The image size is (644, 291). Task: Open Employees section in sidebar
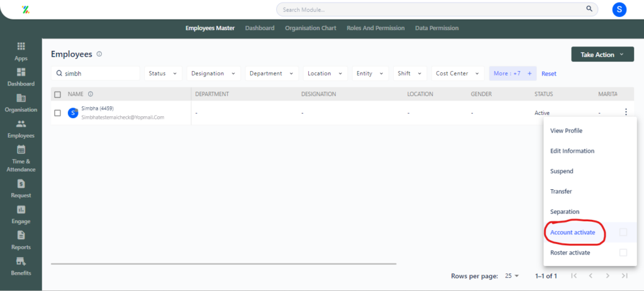pyautogui.click(x=21, y=129)
